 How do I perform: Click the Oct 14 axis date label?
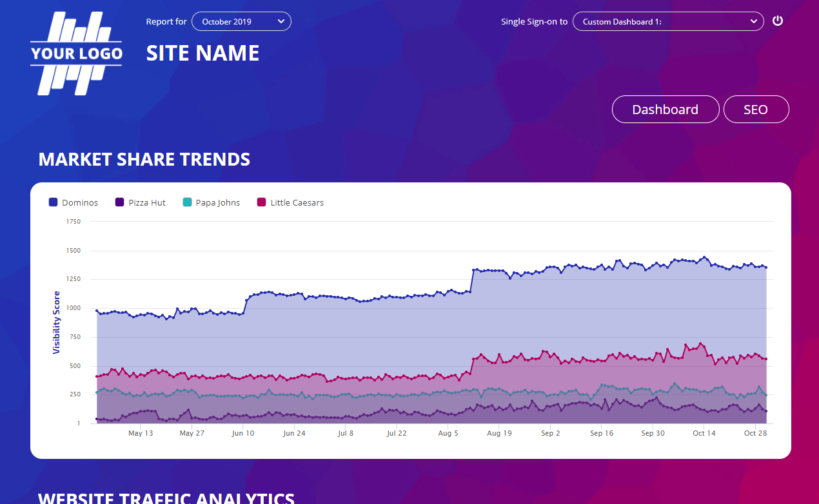[x=704, y=433]
